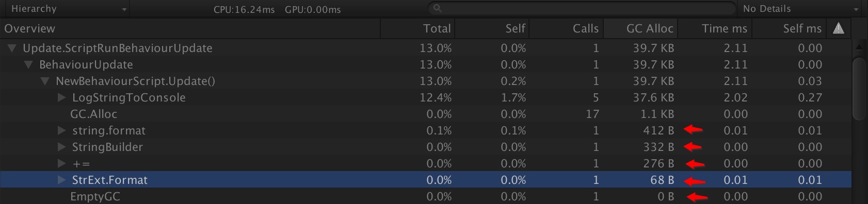The image size is (868, 204).
Task: Select the EmptyGC row
Action: pos(426,196)
